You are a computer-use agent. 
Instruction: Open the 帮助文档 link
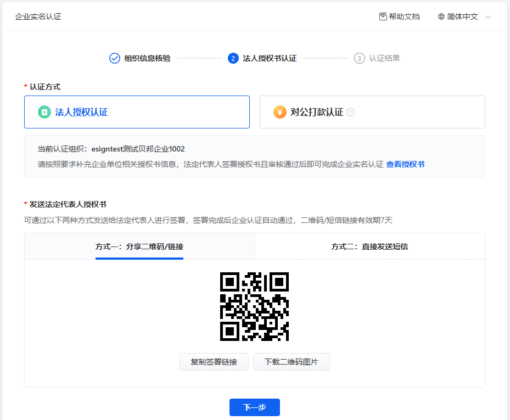pyautogui.click(x=404, y=16)
